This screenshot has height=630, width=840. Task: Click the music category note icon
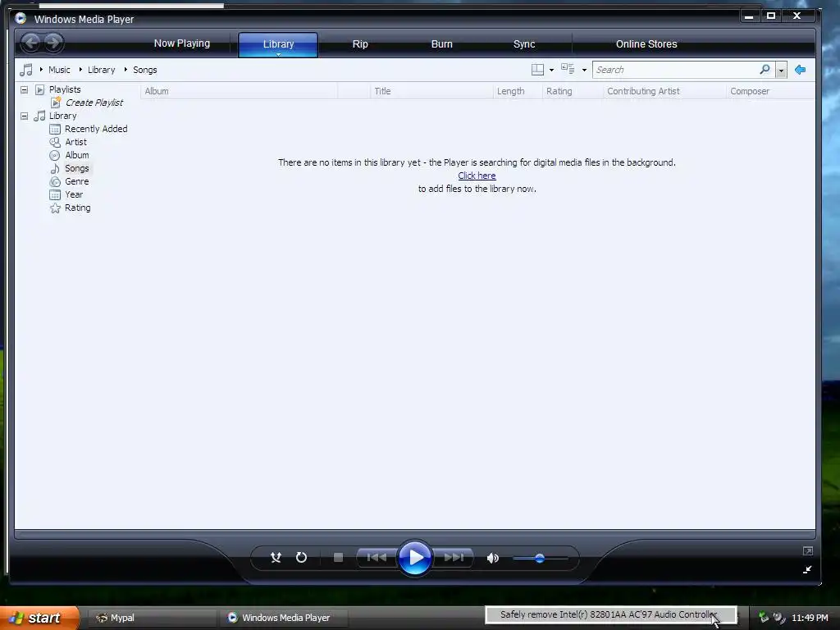point(26,70)
